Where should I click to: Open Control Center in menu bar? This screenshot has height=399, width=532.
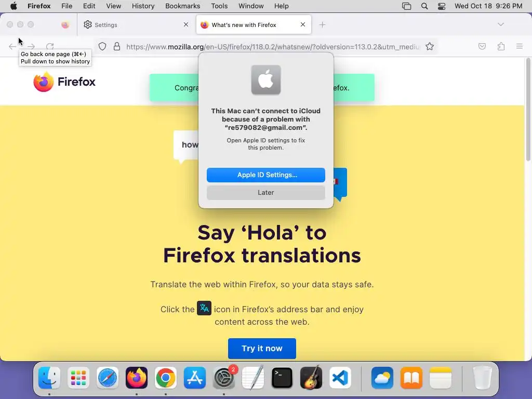pyautogui.click(x=442, y=6)
